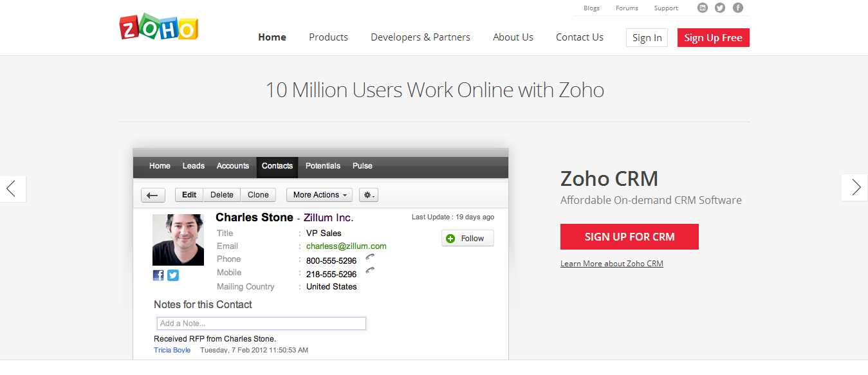Viewport: 868px width, 375px height.
Task: Click the Sign In button
Action: pos(647,38)
